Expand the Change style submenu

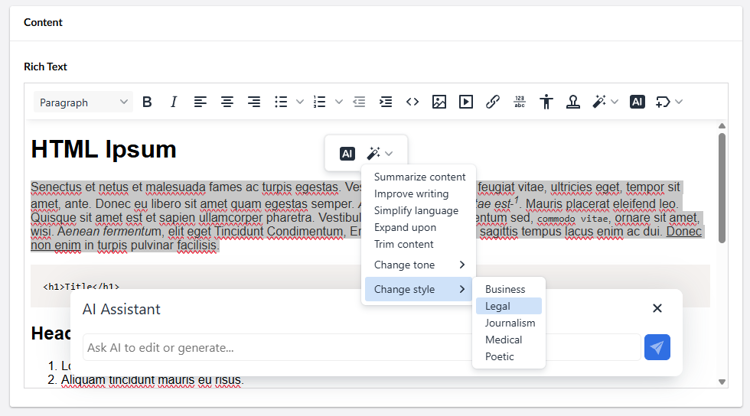pyautogui.click(x=419, y=289)
